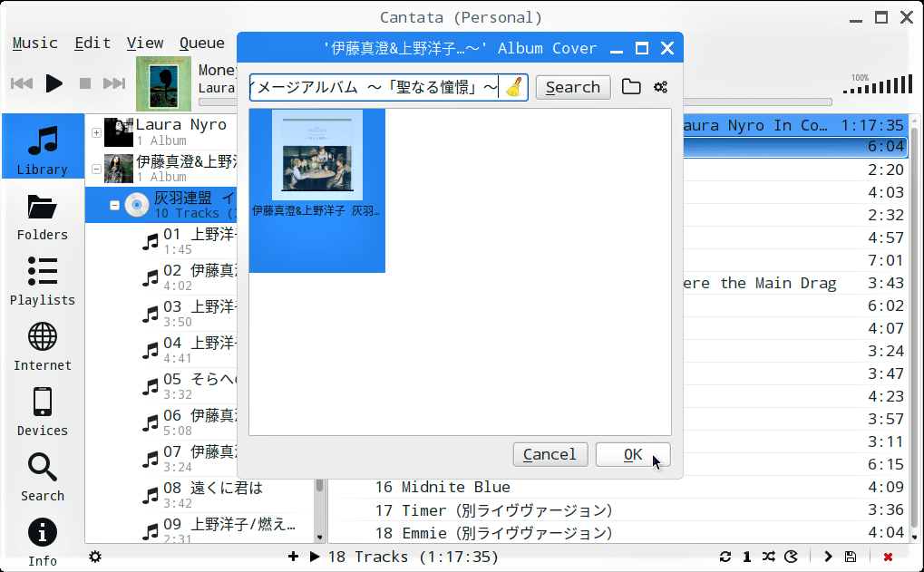Screen dimensions: 924x572
Task: Skip to the next track
Action: [x=114, y=83]
